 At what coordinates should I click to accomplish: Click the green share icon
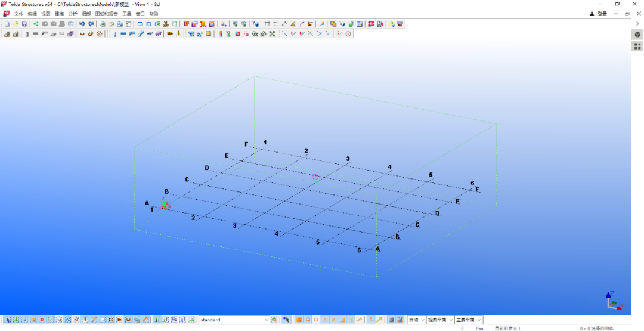point(36,24)
